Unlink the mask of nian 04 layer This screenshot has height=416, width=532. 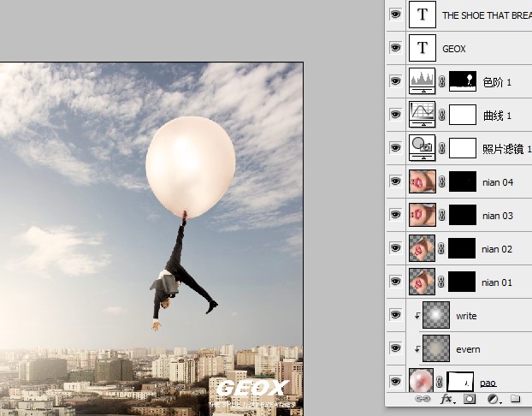click(x=441, y=181)
